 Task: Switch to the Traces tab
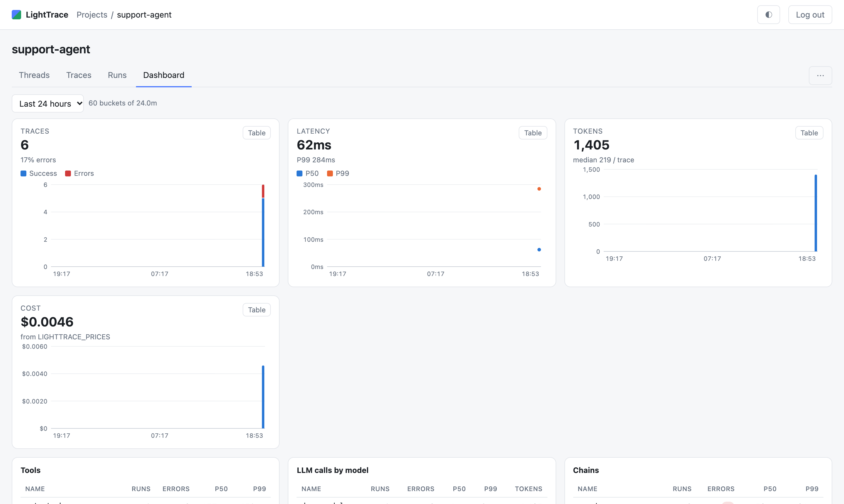[79, 75]
